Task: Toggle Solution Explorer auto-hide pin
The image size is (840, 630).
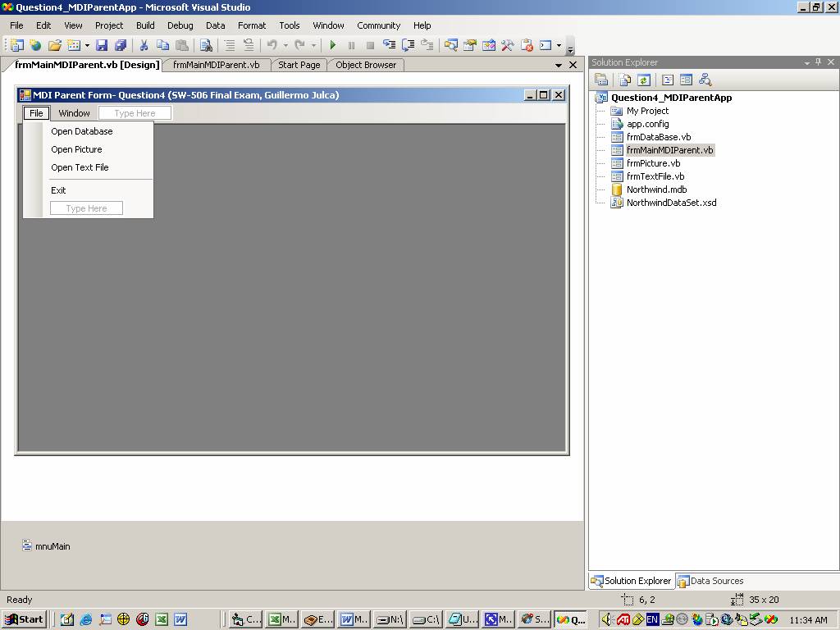Action: 818,62
